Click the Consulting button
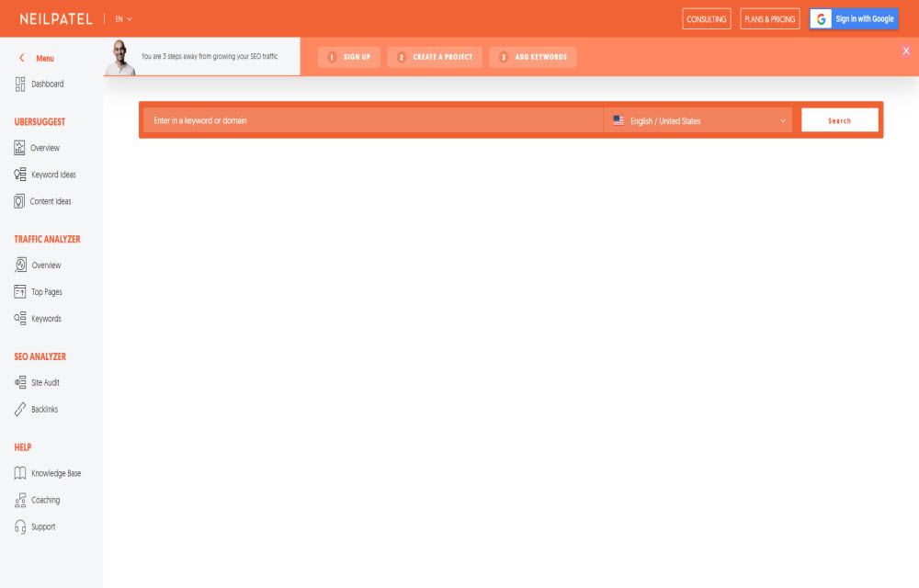 (x=706, y=19)
